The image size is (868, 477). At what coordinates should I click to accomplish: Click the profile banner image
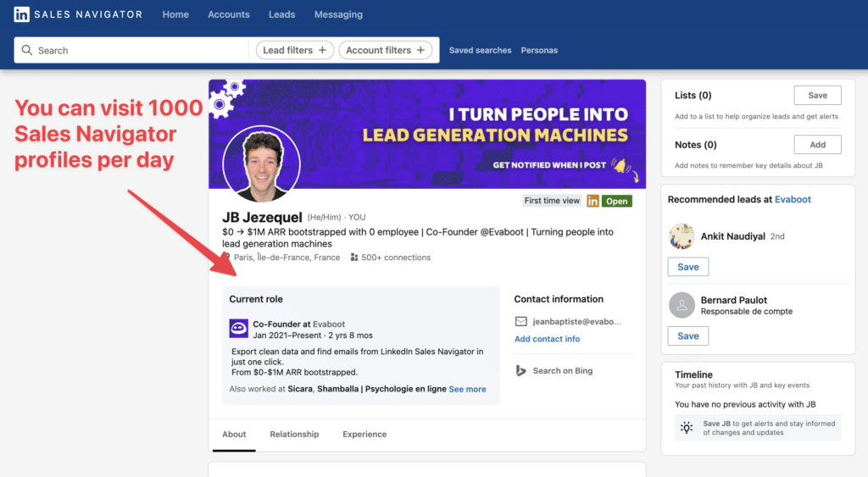pos(427,134)
